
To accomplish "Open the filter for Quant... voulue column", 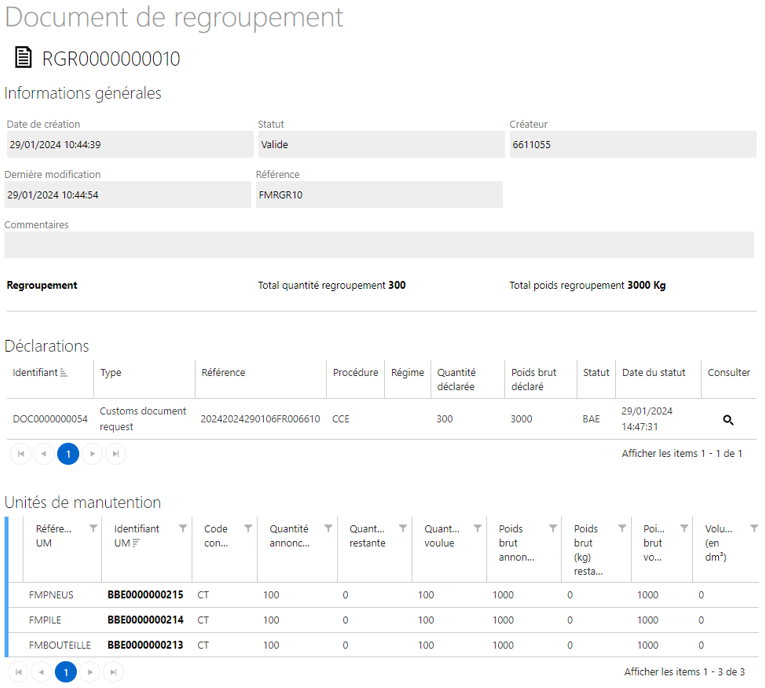I will [478, 528].
